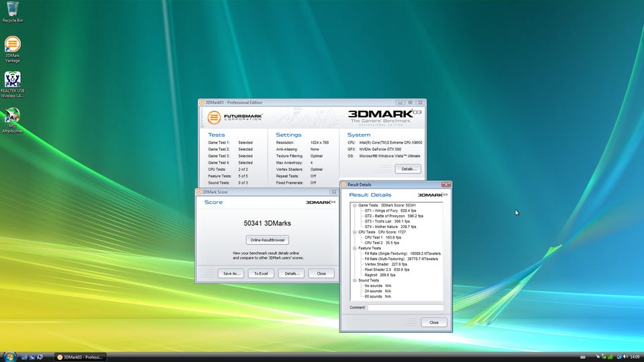The width and height of the screenshot is (644, 362).
Task: Select the Vertex Shader result row
Action: (386, 264)
